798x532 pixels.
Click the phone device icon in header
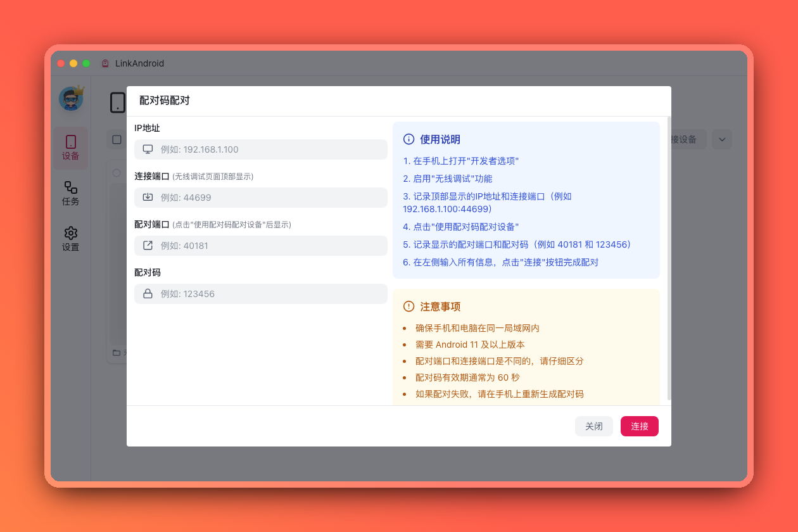click(118, 103)
